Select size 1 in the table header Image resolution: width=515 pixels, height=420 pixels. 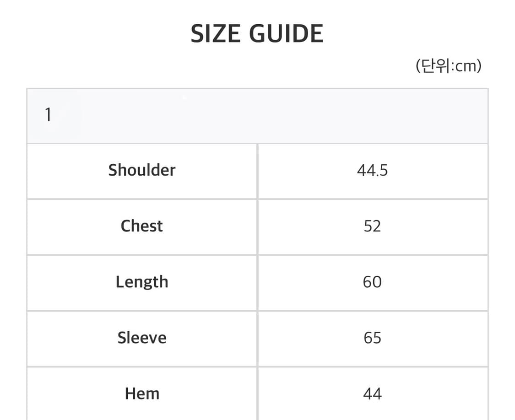click(48, 115)
